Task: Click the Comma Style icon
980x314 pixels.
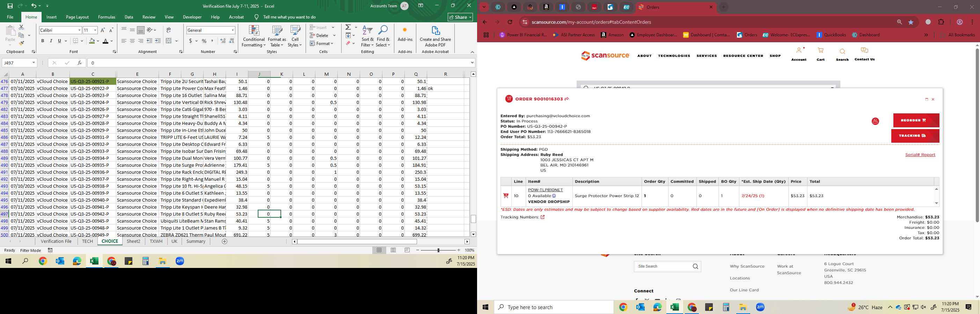Action: click(212, 41)
